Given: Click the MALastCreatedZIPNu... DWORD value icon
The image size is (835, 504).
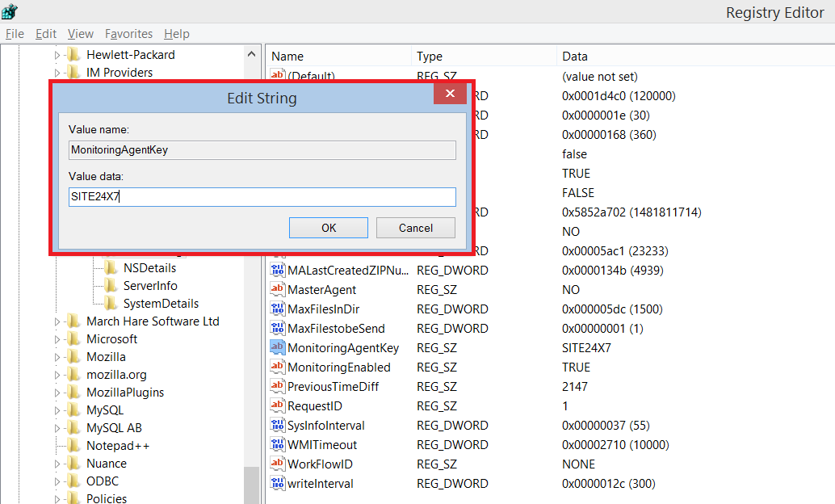Looking at the screenshot, I should tap(278, 270).
